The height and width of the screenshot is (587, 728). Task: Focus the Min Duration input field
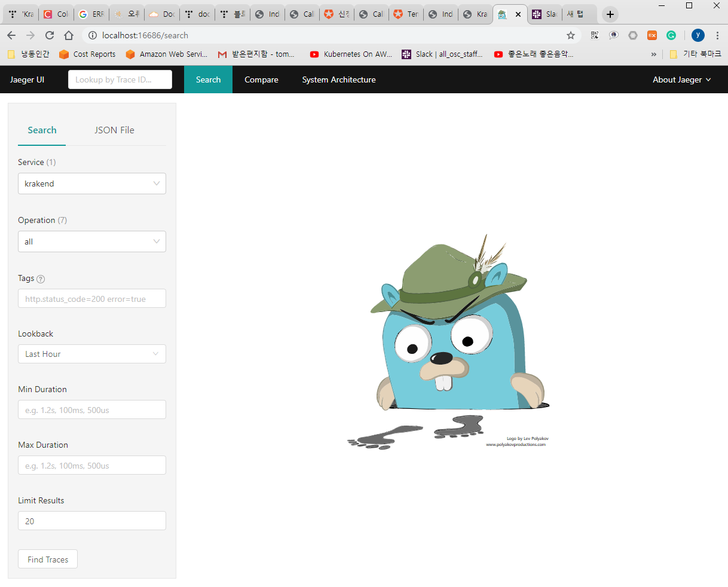point(92,410)
